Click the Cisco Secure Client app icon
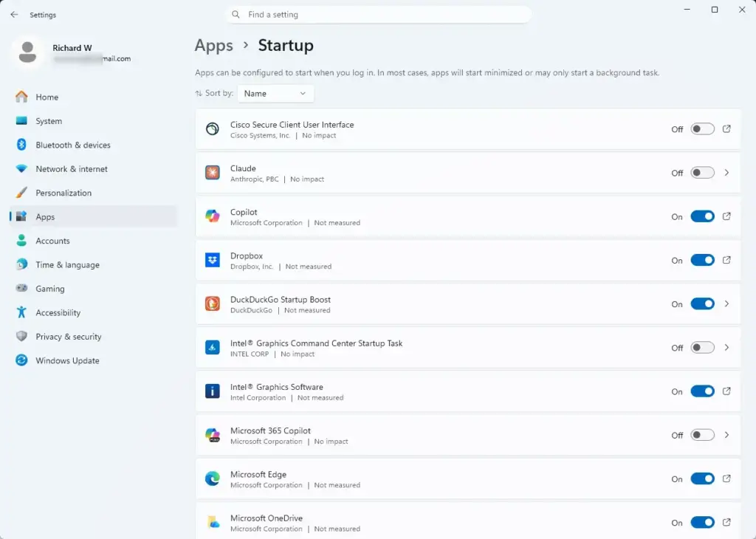756x539 pixels. (x=212, y=128)
